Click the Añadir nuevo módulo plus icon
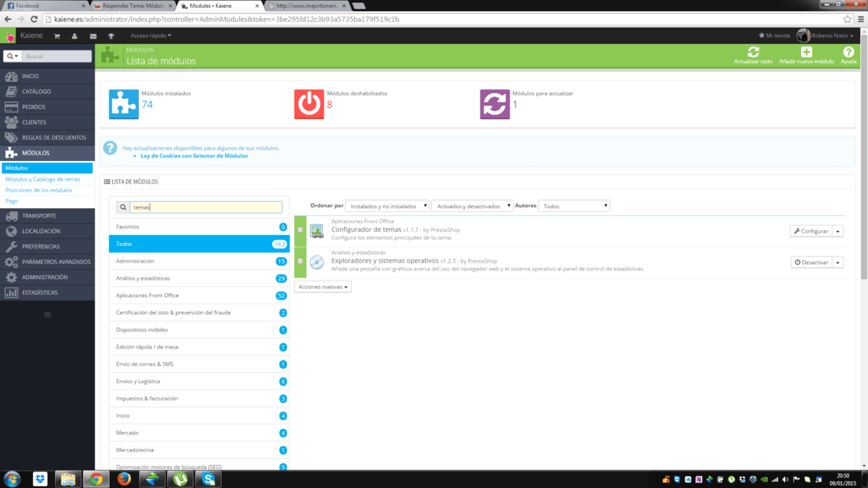 click(x=806, y=52)
